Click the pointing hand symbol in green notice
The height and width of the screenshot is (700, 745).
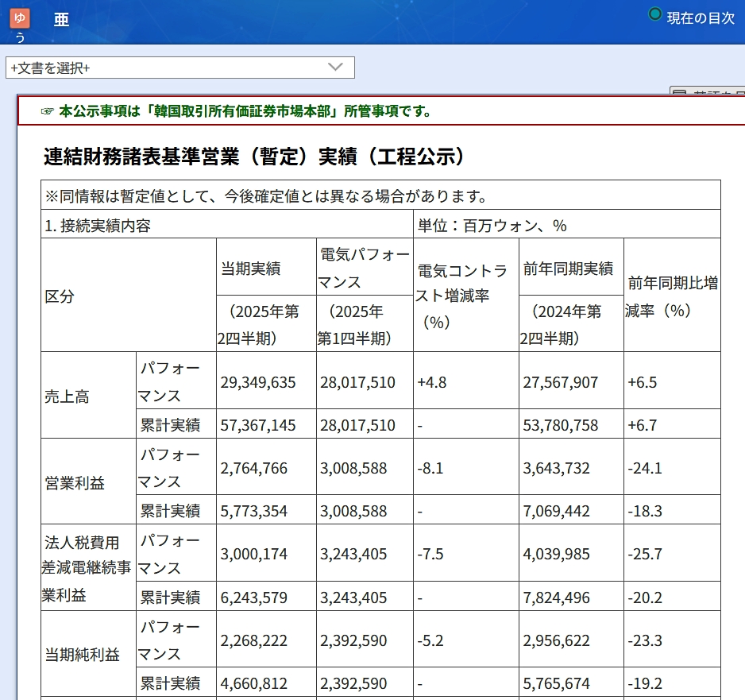47,111
